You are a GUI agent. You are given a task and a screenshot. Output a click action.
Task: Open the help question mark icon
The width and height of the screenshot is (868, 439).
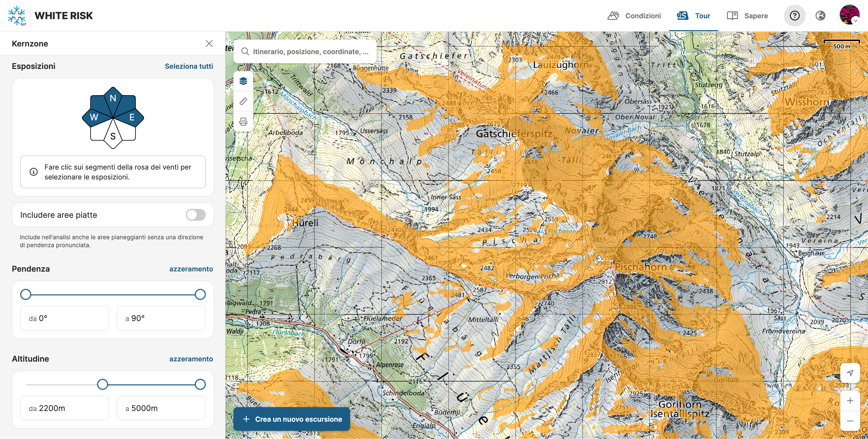(x=795, y=16)
